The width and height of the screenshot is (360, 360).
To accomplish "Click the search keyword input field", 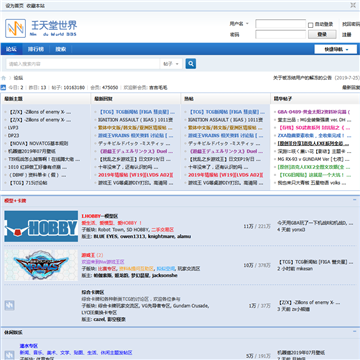I will [x=83, y=64].
